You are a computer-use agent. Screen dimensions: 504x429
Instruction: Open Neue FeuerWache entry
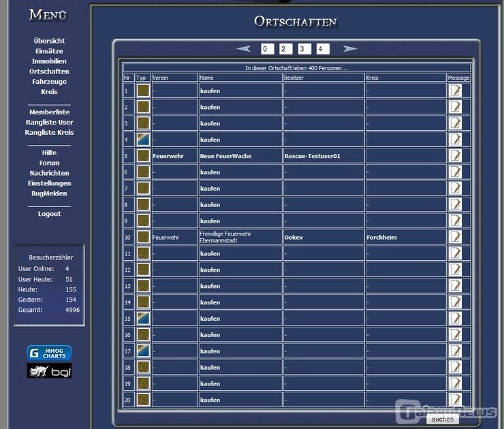[225, 156]
